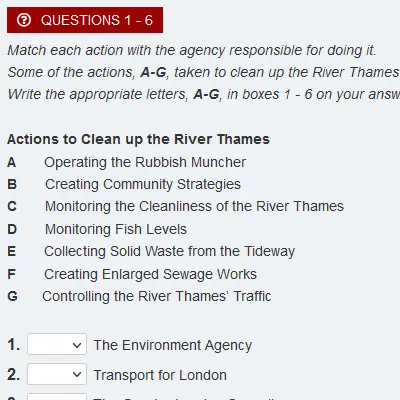Click the question mark help icon

pos(24,20)
